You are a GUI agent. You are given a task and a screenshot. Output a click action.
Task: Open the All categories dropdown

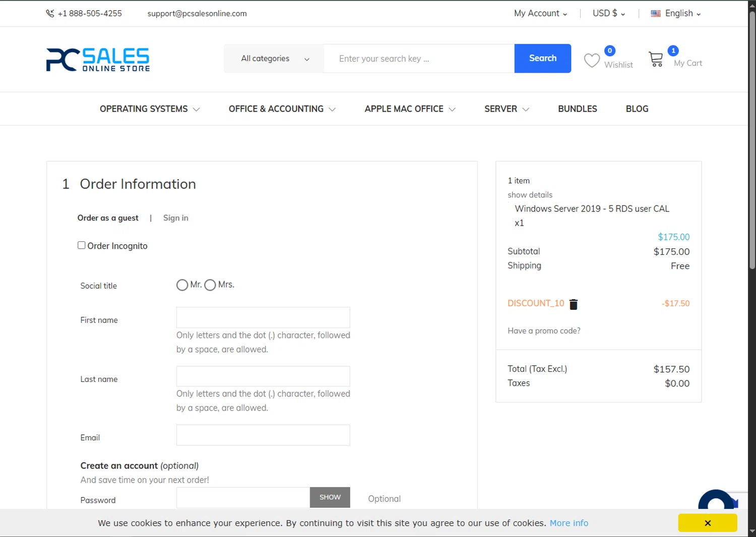click(274, 58)
